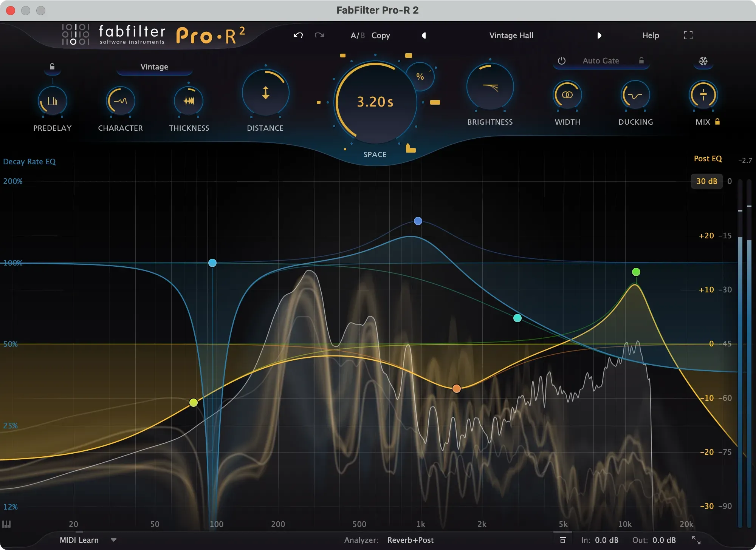This screenshot has height=550, width=756.
Task: Click the Decay Rate EQ label
Action: 29,162
